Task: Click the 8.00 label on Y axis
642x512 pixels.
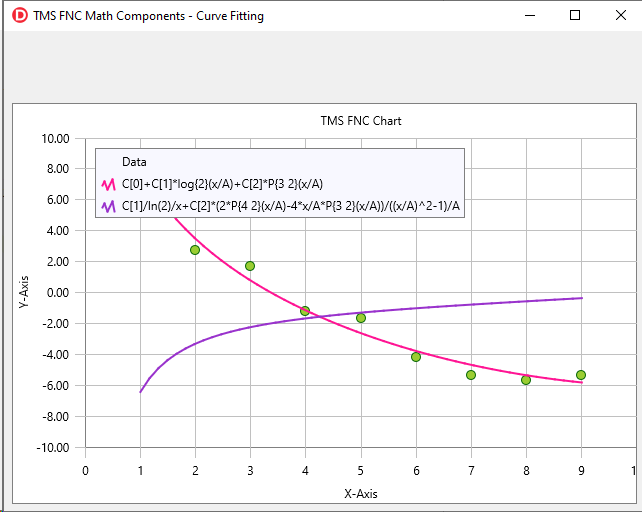Action: pos(58,169)
